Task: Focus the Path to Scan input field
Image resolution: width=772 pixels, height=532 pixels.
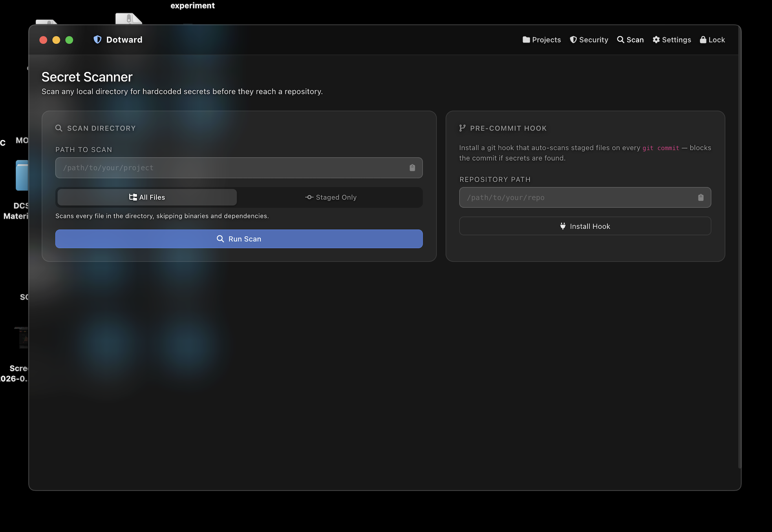Action: click(x=239, y=168)
